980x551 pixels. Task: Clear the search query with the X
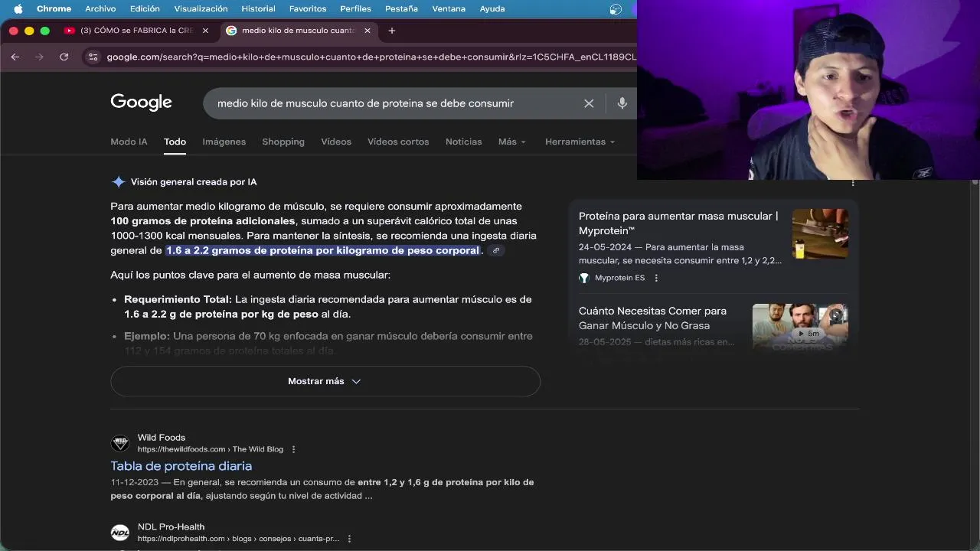point(589,103)
